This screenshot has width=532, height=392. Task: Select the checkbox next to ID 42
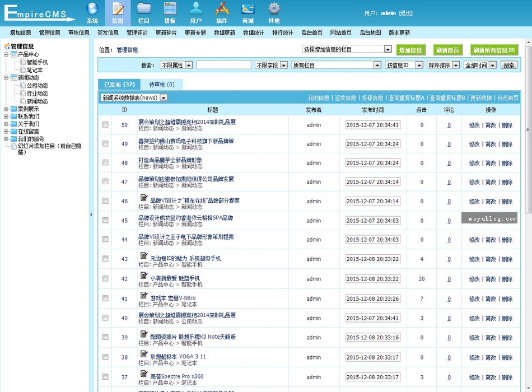105,278
